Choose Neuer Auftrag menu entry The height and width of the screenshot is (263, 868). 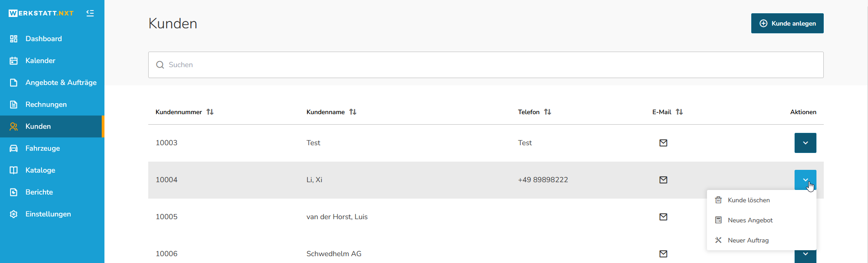click(748, 240)
